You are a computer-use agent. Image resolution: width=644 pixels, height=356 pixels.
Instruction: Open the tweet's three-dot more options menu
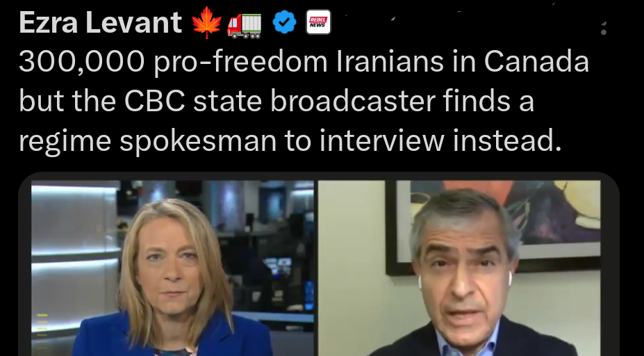click(603, 28)
